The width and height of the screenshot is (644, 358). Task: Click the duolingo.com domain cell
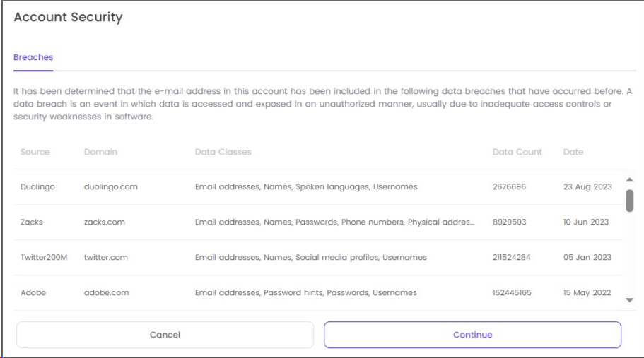pos(111,186)
